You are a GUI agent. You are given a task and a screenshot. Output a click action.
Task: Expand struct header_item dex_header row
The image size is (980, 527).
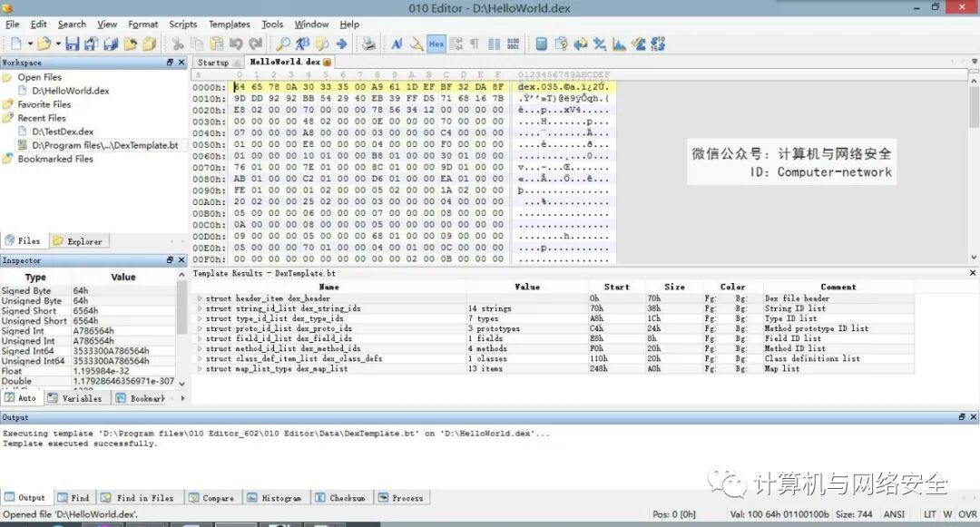tap(200, 298)
